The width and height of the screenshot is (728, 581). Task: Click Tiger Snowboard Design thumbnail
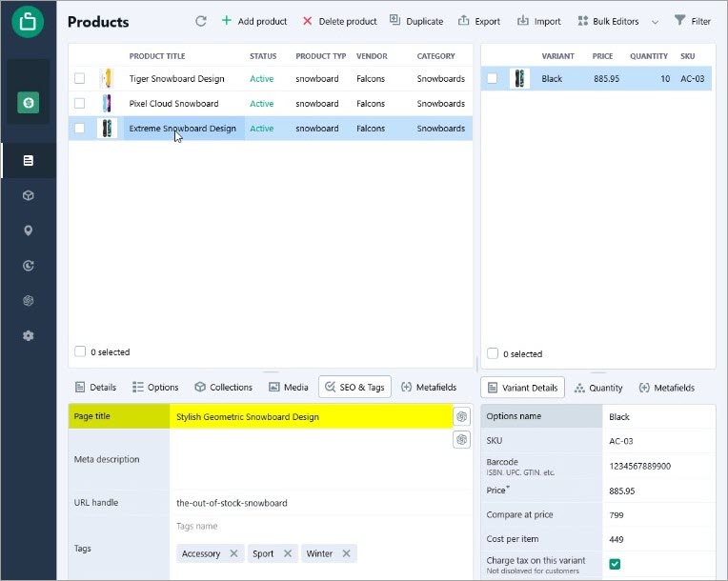pyautogui.click(x=107, y=78)
